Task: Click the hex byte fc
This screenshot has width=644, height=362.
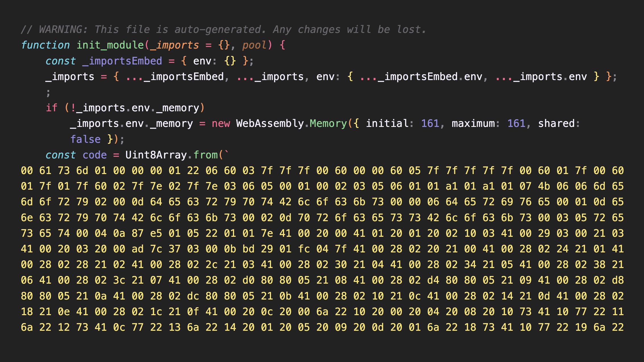Action: tap(304, 249)
